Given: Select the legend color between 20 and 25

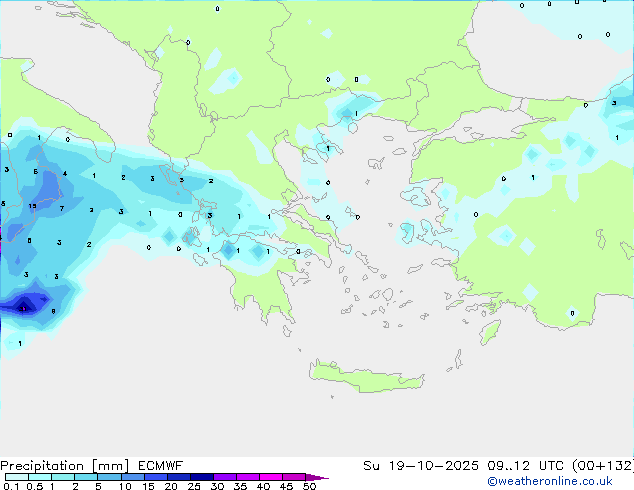Looking at the screenshot, I should 178,477.
